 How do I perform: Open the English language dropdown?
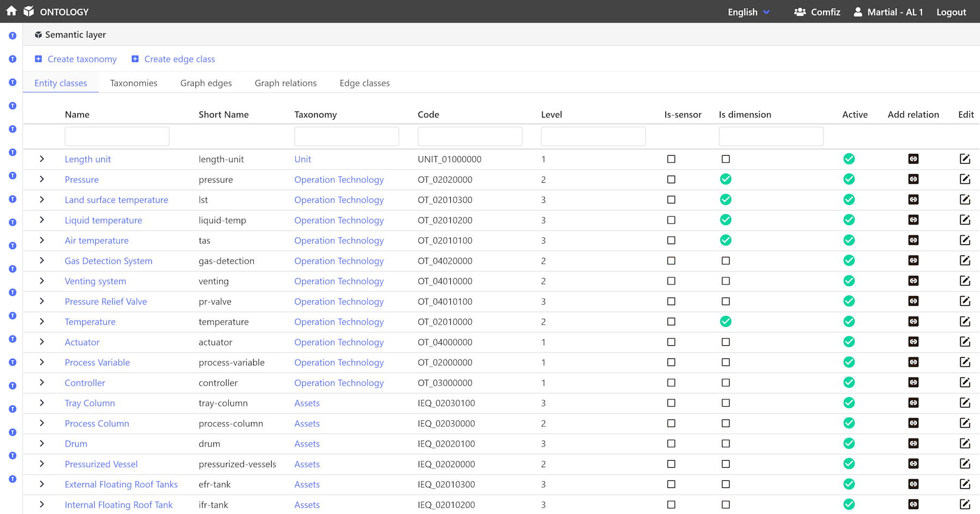click(x=749, y=12)
